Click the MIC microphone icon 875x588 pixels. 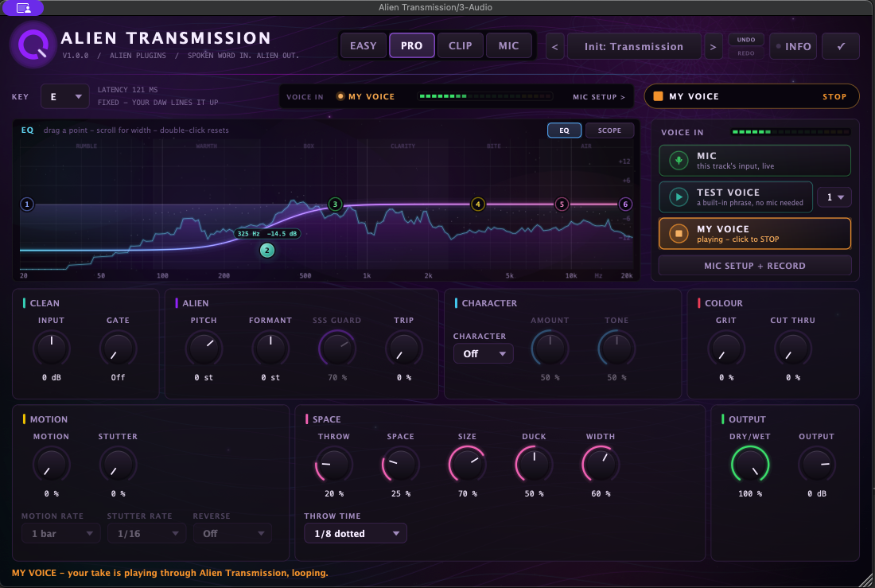coord(679,161)
